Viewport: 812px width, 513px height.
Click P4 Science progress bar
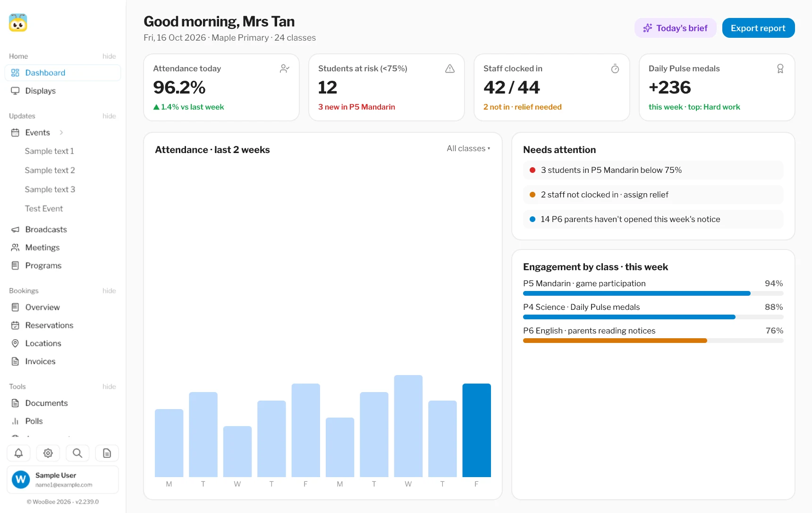point(653,317)
